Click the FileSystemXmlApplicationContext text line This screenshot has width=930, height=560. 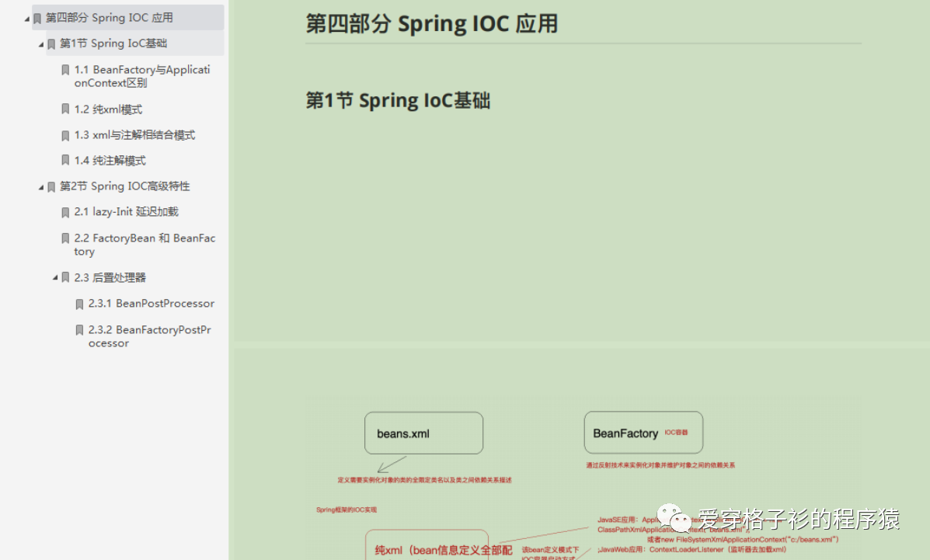[743, 540]
